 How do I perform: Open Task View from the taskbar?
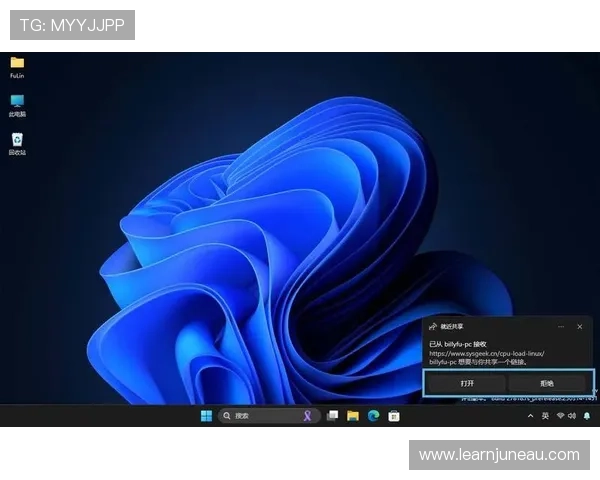332,416
